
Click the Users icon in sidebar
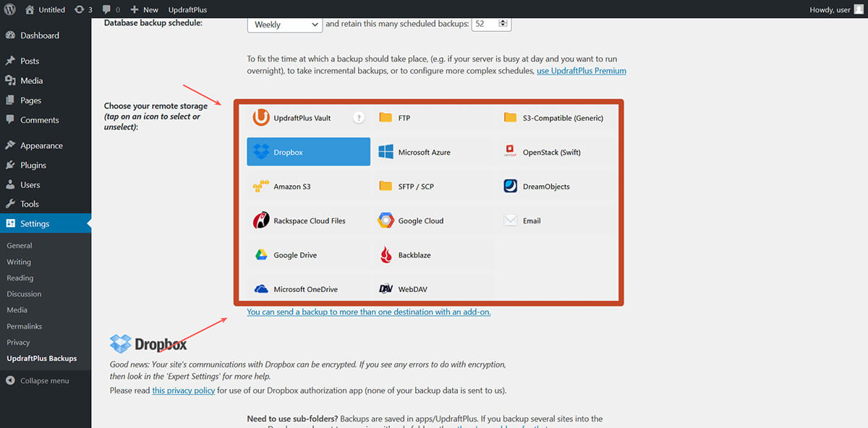10,184
